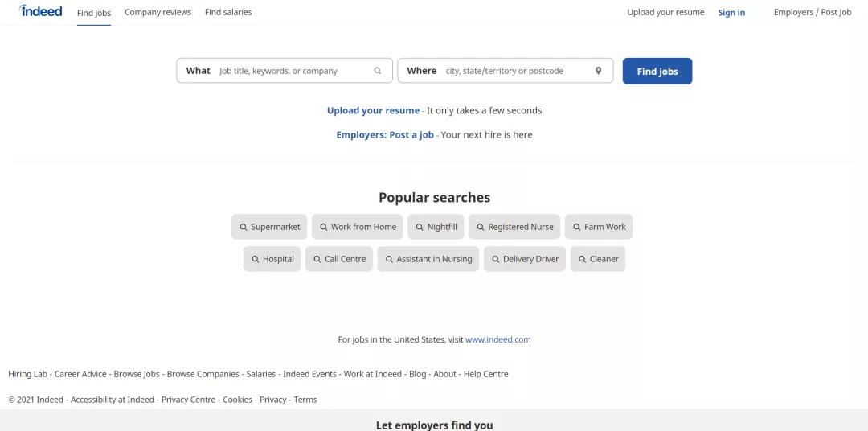Click the Indeed logo
This screenshot has height=431, width=868.
pyautogui.click(x=41, y=11)
